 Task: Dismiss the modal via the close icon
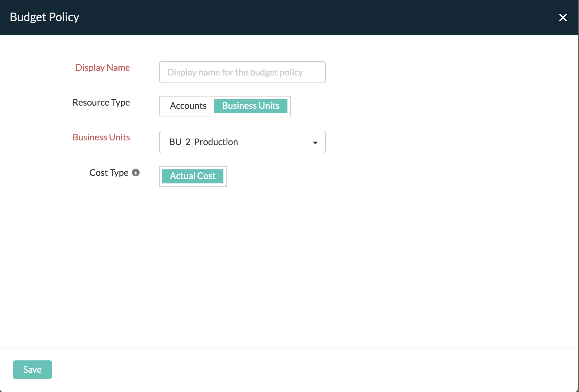[x=563, y=17]
